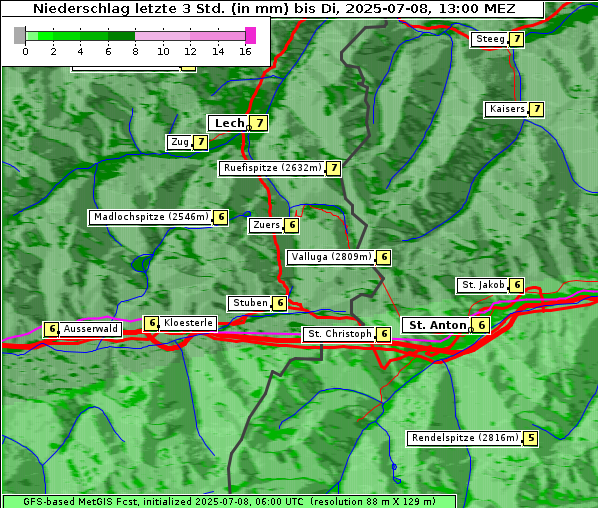
Task: Select the Rendelspitze (2816m) label
Action: (x=465, y=438)
